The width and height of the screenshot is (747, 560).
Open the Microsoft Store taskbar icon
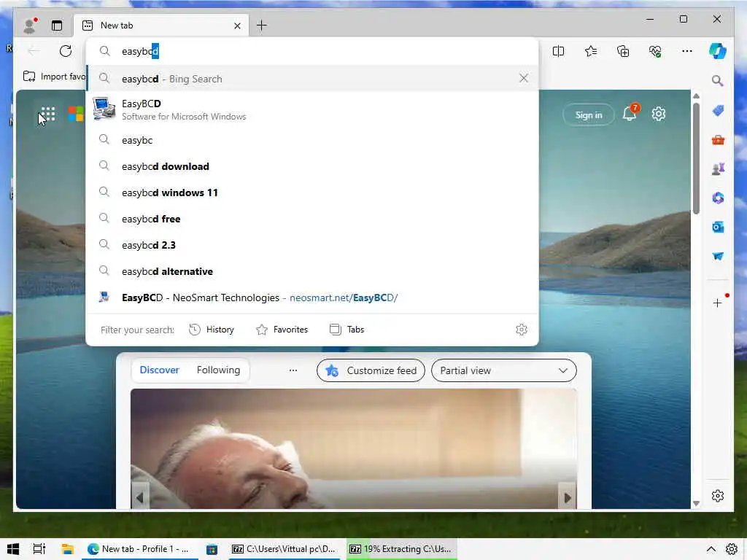point(212,549)
